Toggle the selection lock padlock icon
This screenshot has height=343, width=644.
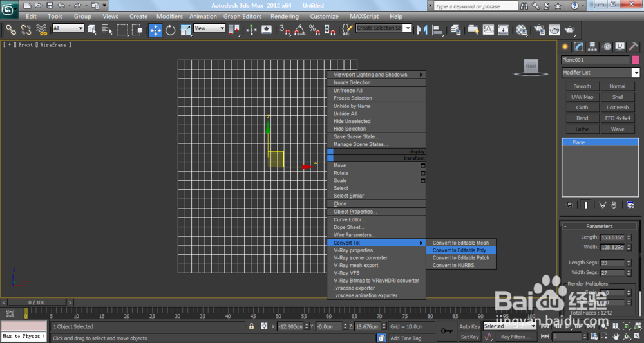point(251,326)
